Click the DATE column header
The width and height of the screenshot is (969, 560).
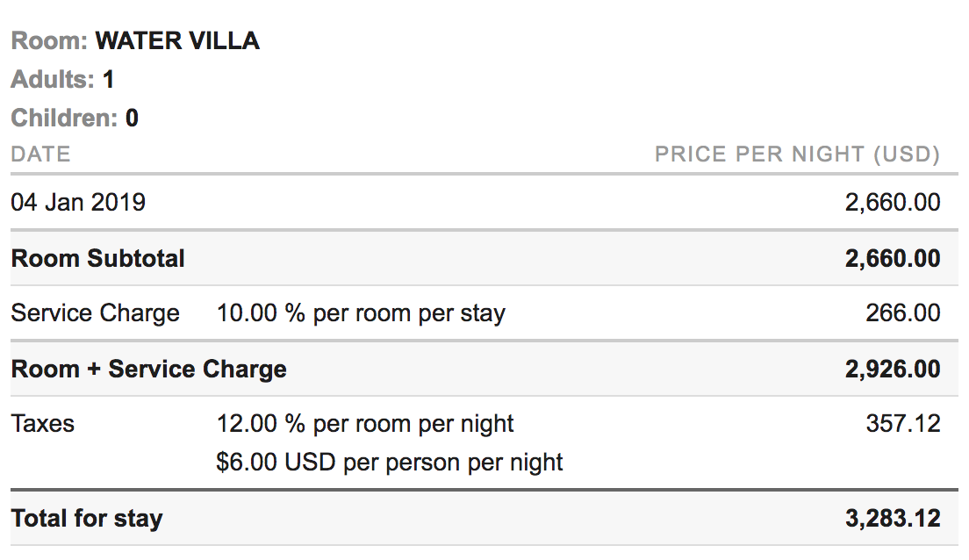[x=40, y=154]
